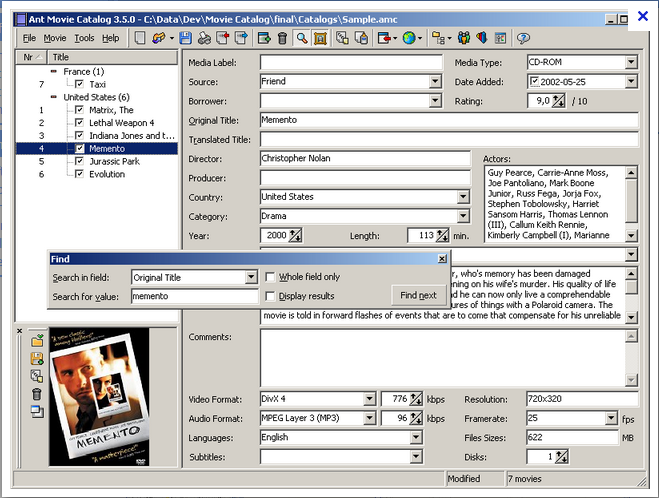Image resolution: width=659 pixels, height=498 pixels.
Task: Adjust the Year spinner control
Action: pyautogui.click(x=295, y=235)
